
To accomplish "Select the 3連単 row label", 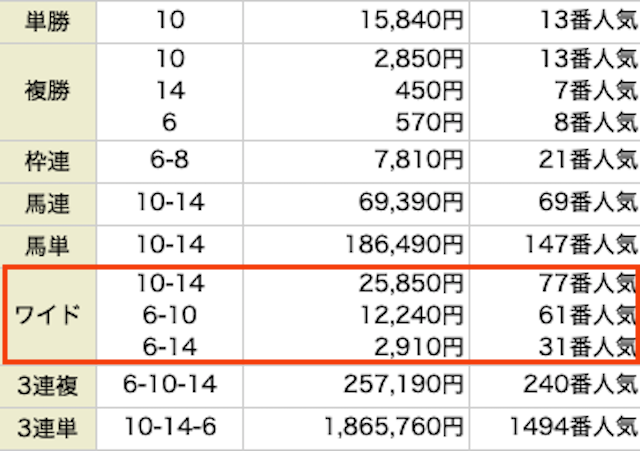I will click(47, 428).
